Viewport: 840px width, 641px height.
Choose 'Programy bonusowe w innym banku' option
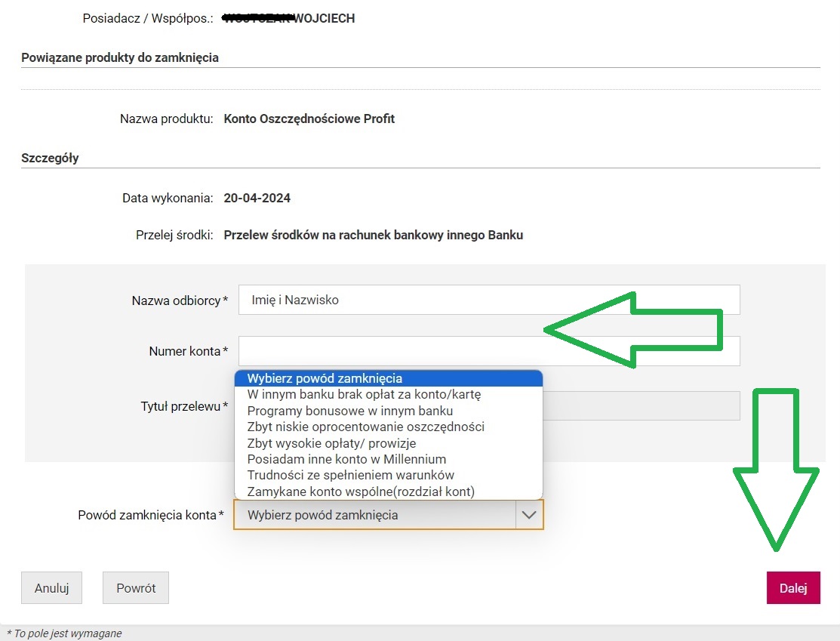(350, 411)
